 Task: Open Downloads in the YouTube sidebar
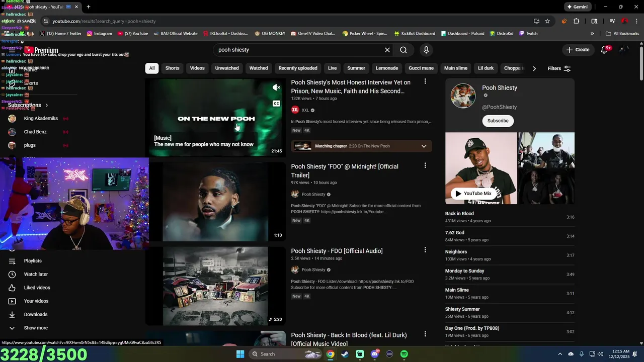(36, 314)
